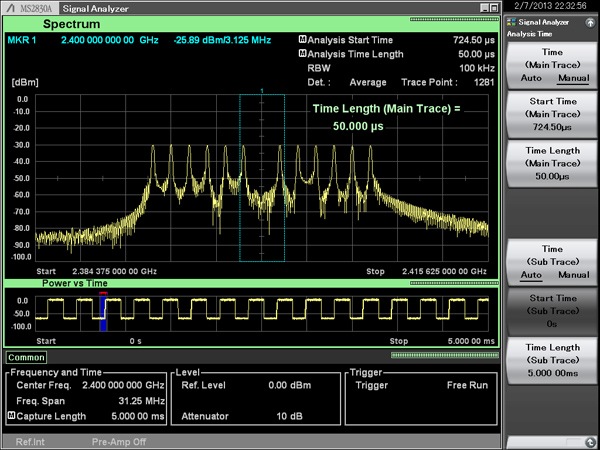Click Freq. Span 31.25 MHz value
This screenshot has width=600, height=450.
(142, 401)
